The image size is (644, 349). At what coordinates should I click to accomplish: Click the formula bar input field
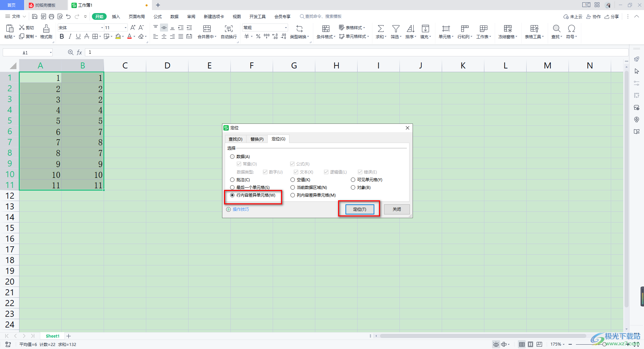[357, 52]
